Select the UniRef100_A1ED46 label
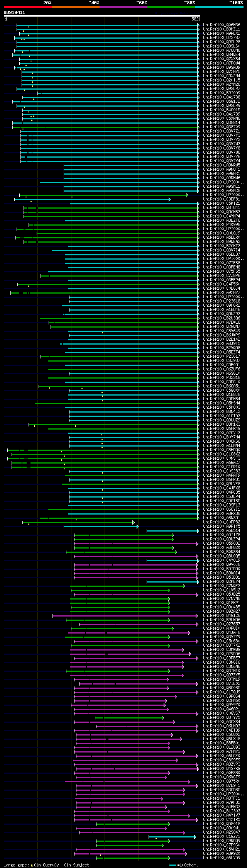This screenshot has height=868, width=247. (222, 309)
